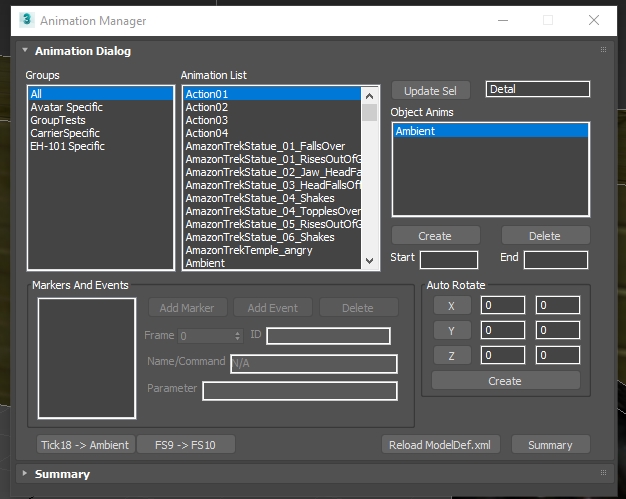Click the End frame field
The image size is (626, 499).
(x=556, y=260)
